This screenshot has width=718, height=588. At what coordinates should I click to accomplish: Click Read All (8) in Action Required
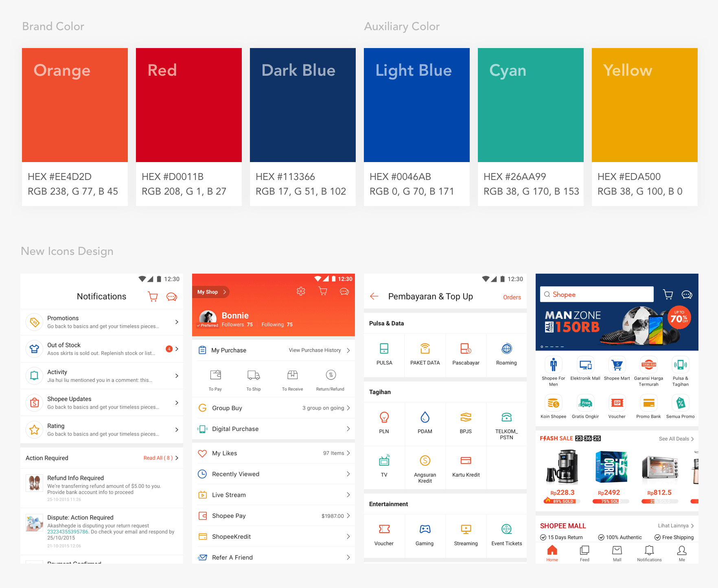(x=158, y=458)
